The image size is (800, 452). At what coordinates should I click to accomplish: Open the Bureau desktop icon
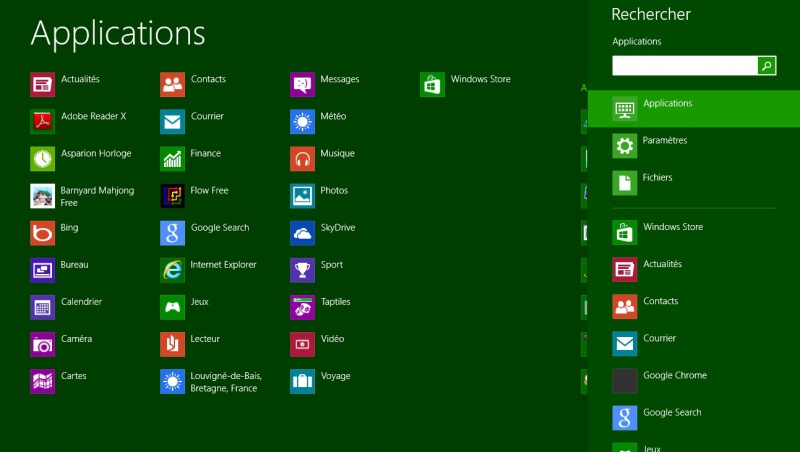coord(42,270)
